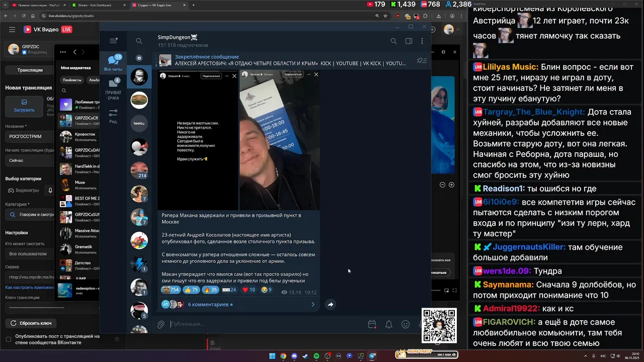Click the VK Видео LIVE logo
This screenshot has height=362, width=644.
pyautogui.click(x=47, y=30)
